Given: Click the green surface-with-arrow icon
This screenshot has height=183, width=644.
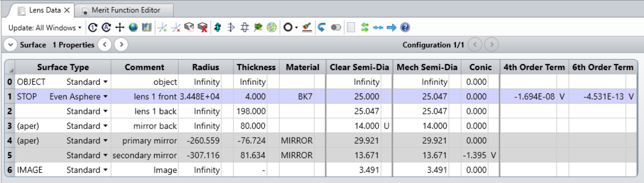Looking at the screenshot, I should coord(258,28).
